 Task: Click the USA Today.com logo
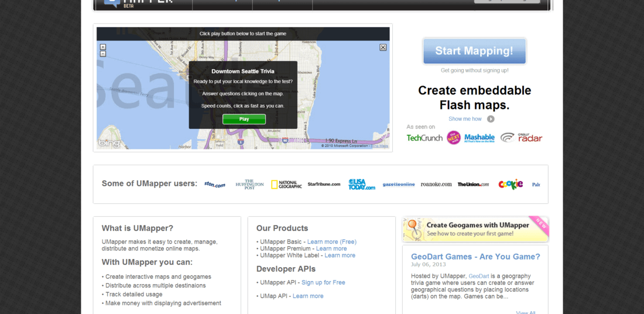click(362, 184)
